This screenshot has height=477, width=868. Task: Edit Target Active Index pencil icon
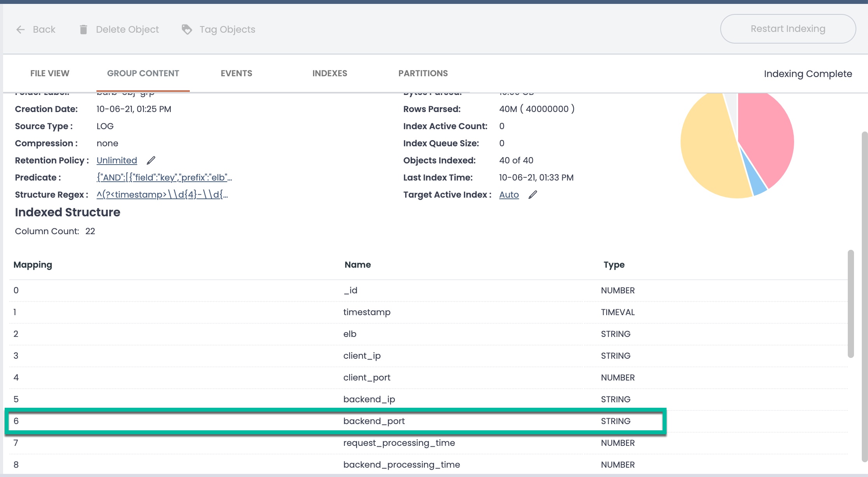coord(533,195)
